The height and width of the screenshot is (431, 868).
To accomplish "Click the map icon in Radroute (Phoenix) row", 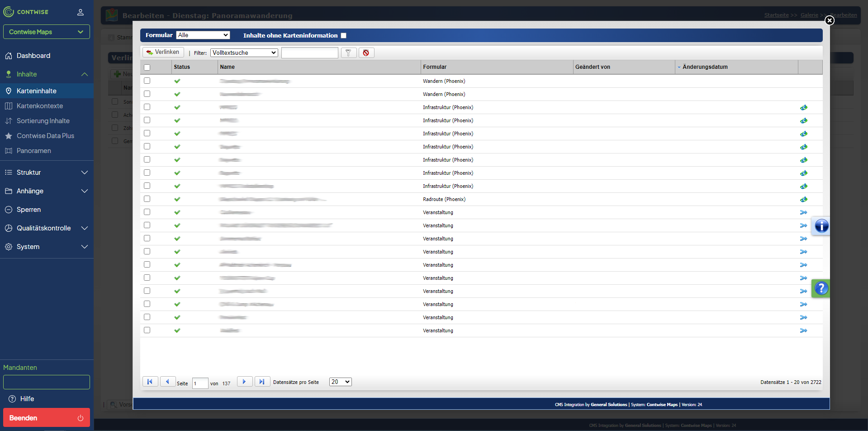I will [x=803, y=199].
